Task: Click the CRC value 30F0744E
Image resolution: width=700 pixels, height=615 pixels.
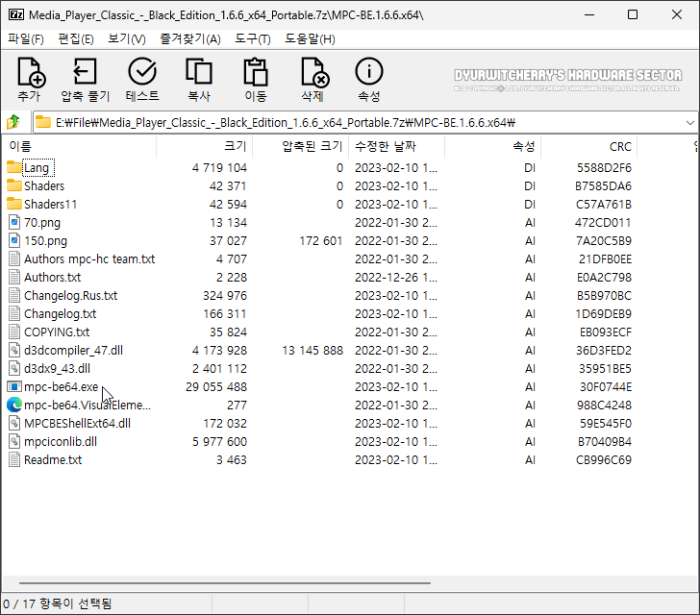Action: coord(606,387)
